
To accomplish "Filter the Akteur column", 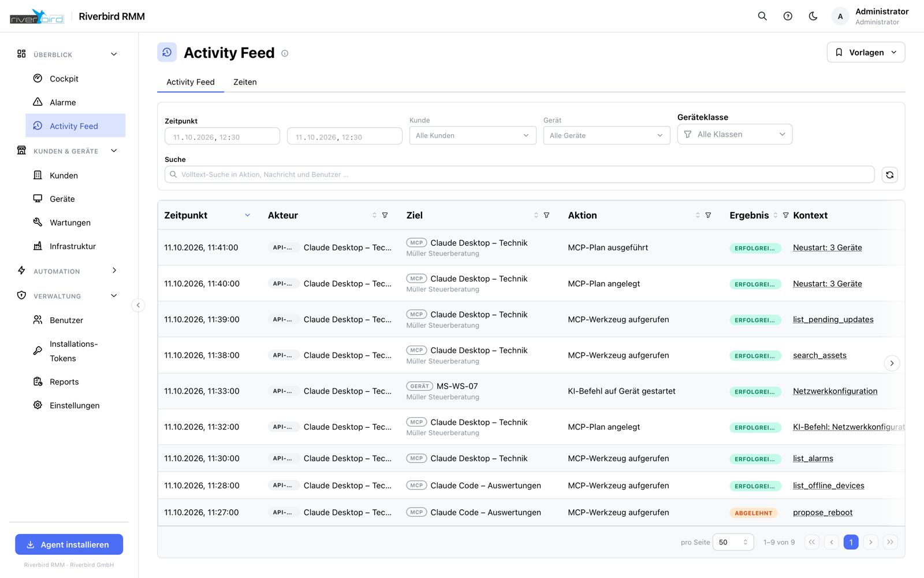I will click(385, 215).
